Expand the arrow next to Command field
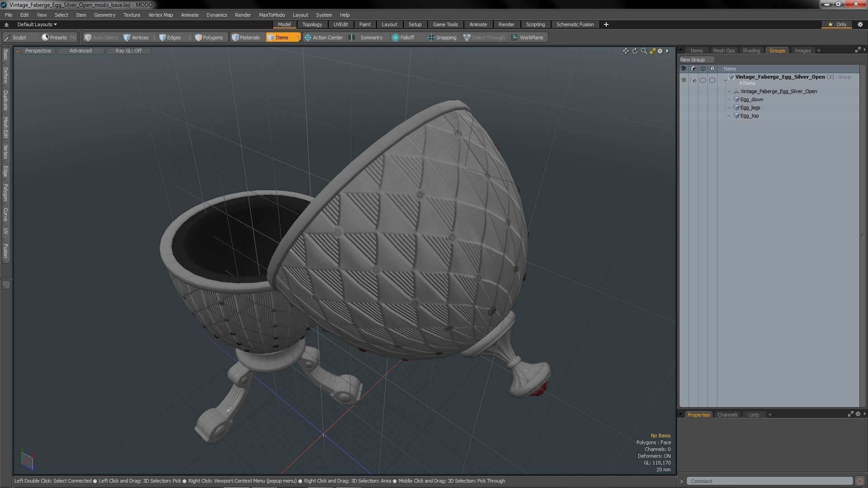The width and height of the screenshot is (868, 488). click(x=682, y=481)
